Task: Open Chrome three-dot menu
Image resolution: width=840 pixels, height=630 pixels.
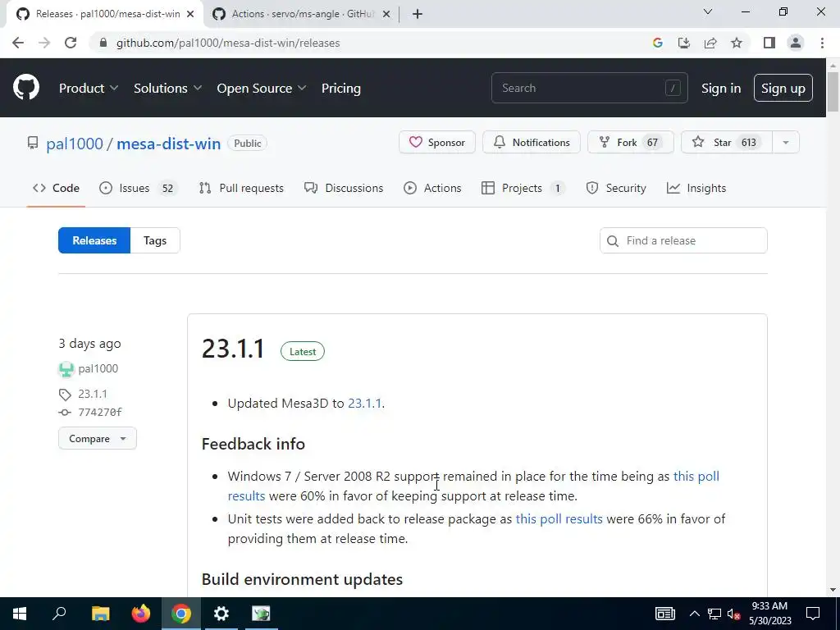Action: pyautogui.click(x=822, y=43)
